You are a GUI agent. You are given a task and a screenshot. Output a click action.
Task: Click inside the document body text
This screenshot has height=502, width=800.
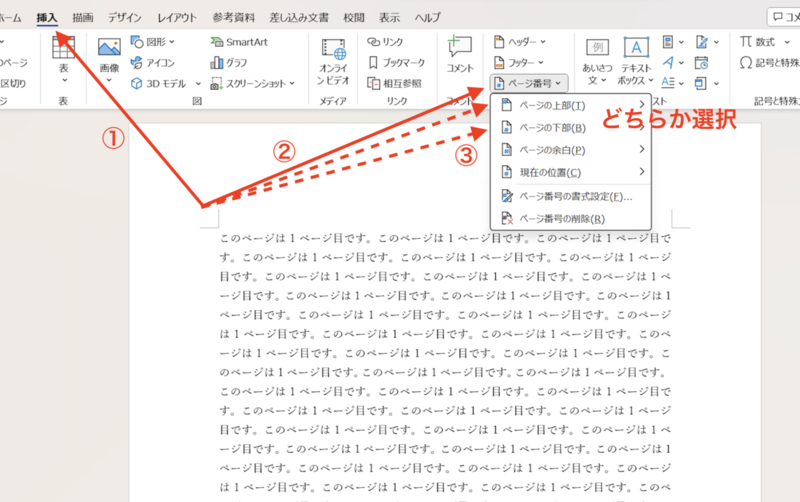tap(445, 363)
